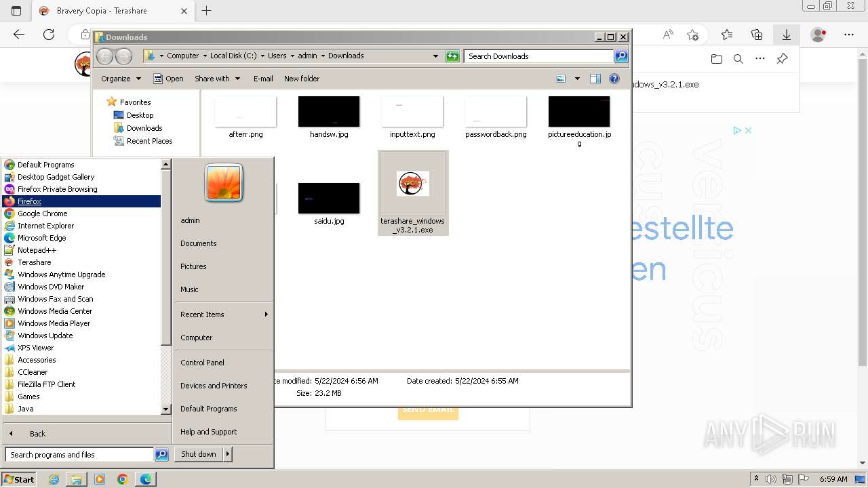The height and width of the screenshot is (488, 868).
Task: Click the Search programs and files box
Action: [x=79, y=455]
